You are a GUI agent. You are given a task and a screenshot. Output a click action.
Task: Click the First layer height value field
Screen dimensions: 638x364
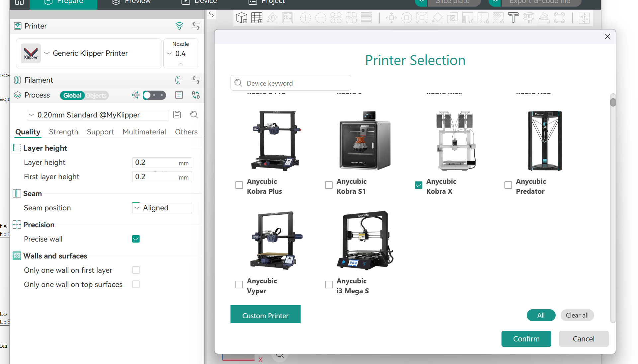162,177
